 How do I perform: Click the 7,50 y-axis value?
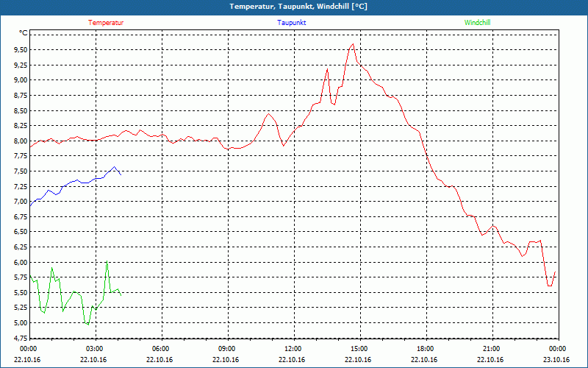point(21,171)
